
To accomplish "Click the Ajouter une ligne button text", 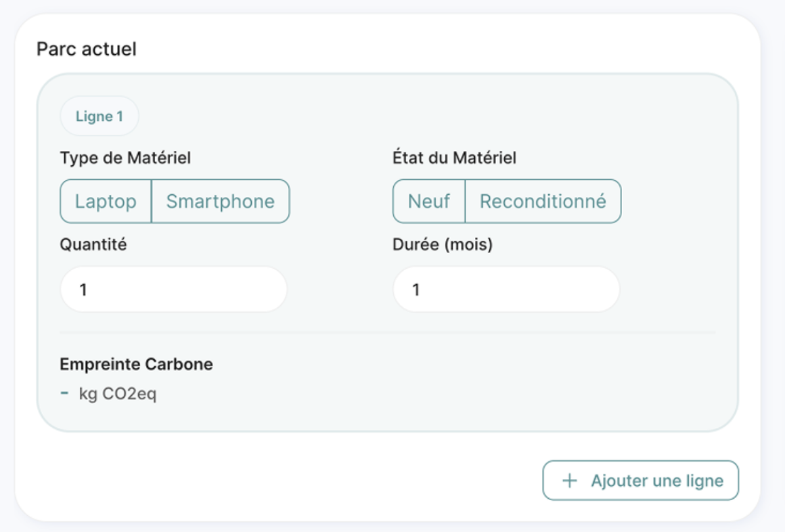I will click(657, 481).
